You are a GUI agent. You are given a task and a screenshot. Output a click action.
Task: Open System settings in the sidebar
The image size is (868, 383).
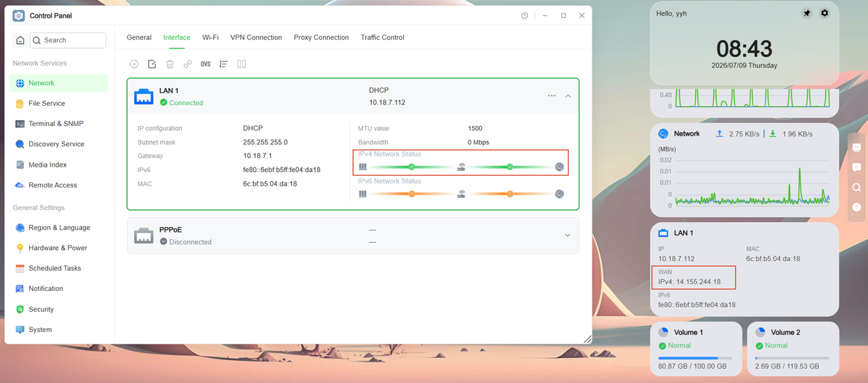pos(58,329)
